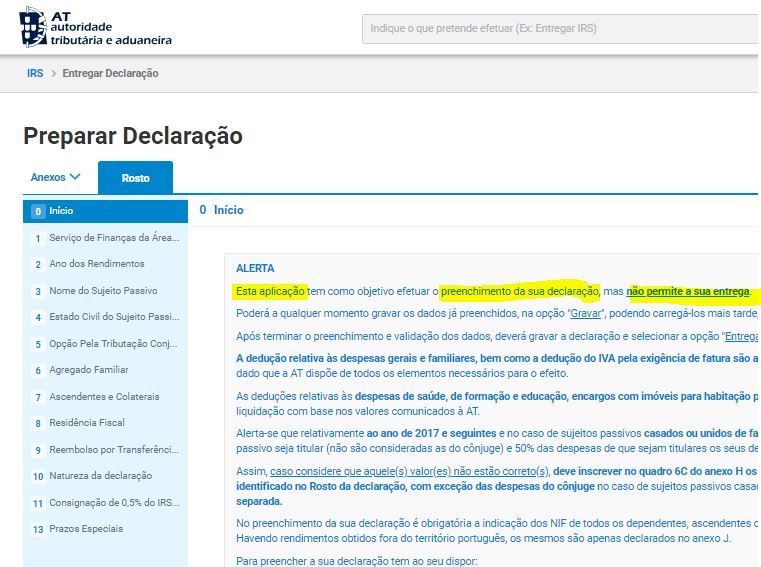This screenshot has width=761, height=567.
Task: Click the ALERTA heading
Action: point(255,268)
